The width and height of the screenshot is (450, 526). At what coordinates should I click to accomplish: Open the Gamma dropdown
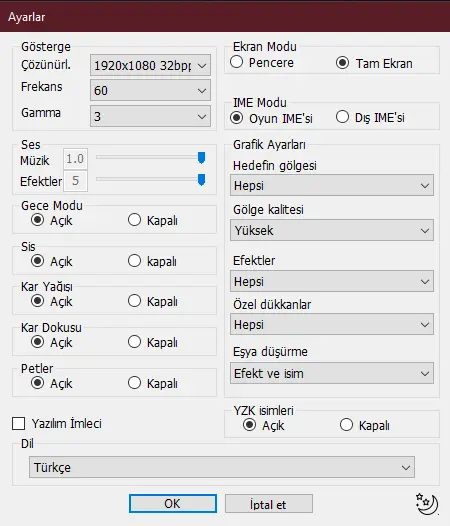150,116
